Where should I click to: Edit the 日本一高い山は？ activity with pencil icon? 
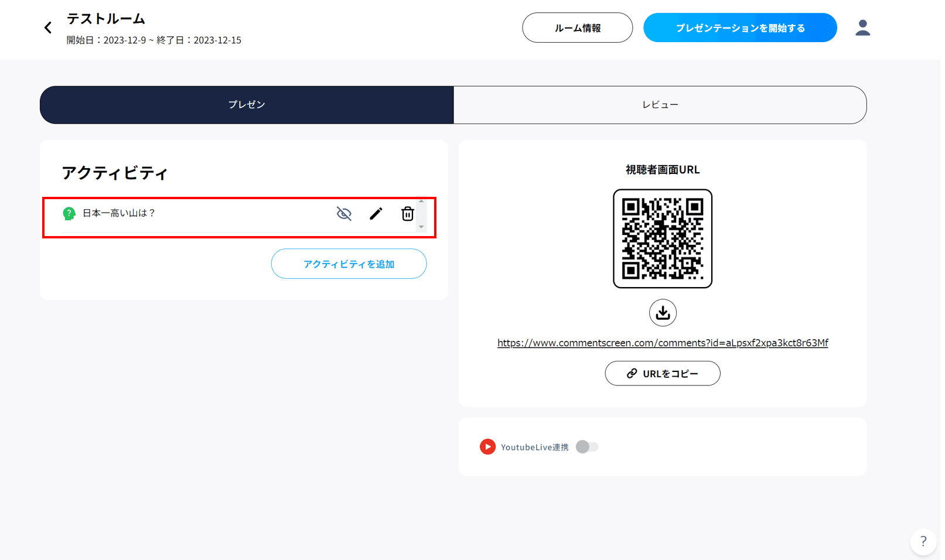tap(376, 214)
